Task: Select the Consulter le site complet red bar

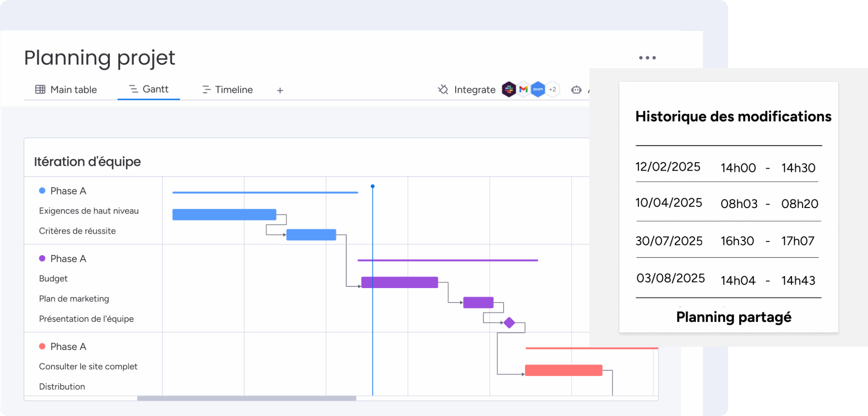Action: 564,370
